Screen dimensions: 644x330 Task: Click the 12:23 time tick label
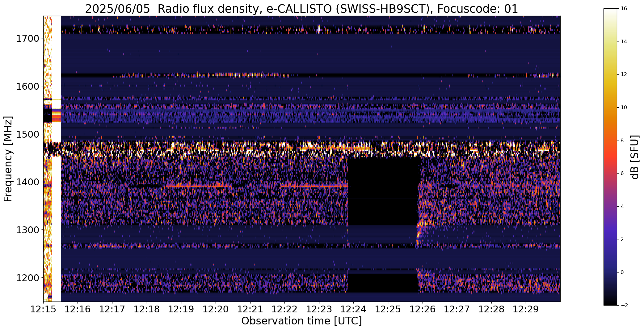pyautogui.click(x=319, y=309)
